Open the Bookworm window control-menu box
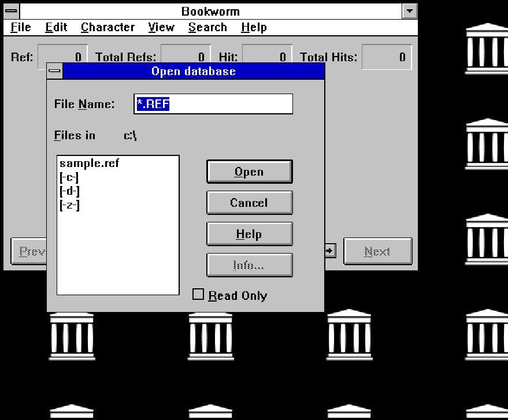508x420 pixels. (x=10, y=10)
